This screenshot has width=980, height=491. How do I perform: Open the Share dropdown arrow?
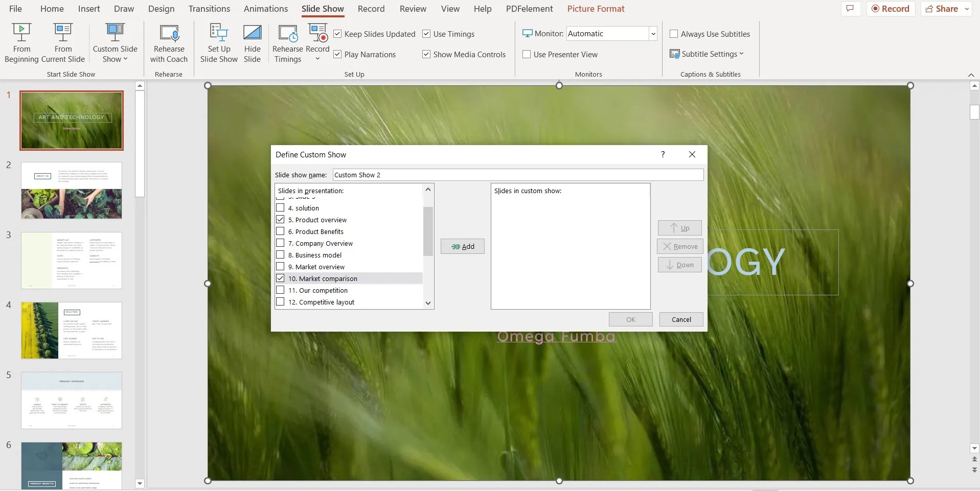pyautogui.click(x=966, y=8)
